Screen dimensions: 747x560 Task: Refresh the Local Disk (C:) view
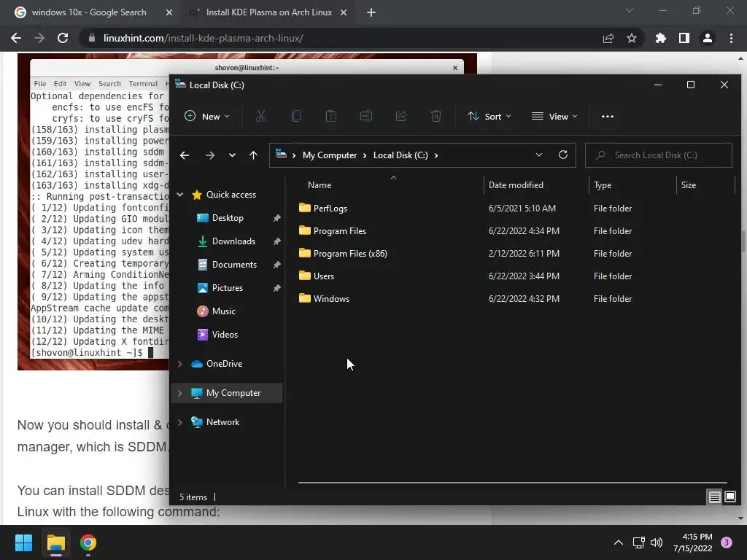(x=562, y=155)
